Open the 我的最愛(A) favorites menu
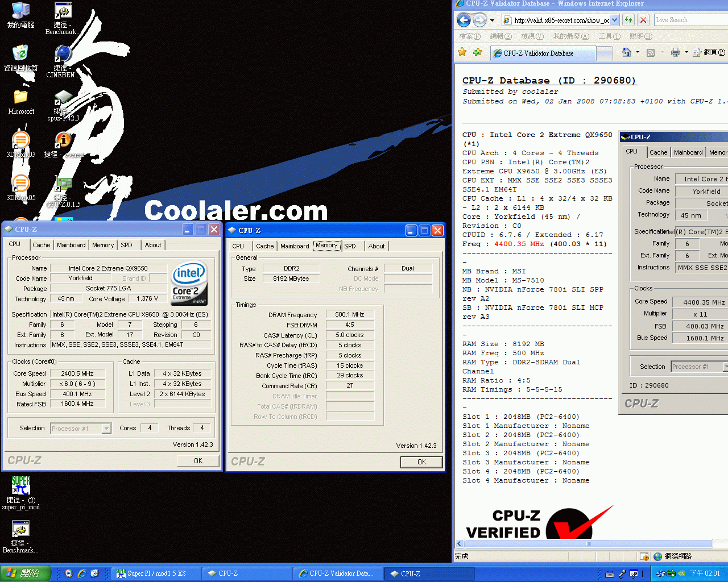Screen dimensions: 728x582 point(571,36)
